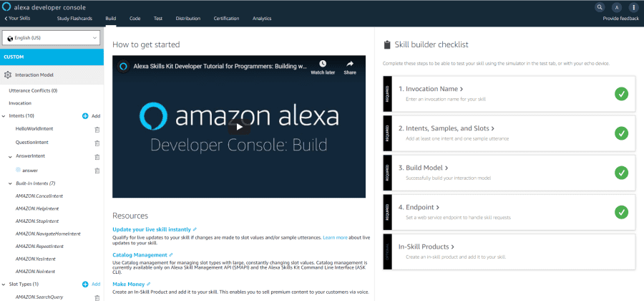
Task: Go back to Your Skills
Action: pos(17,19)
